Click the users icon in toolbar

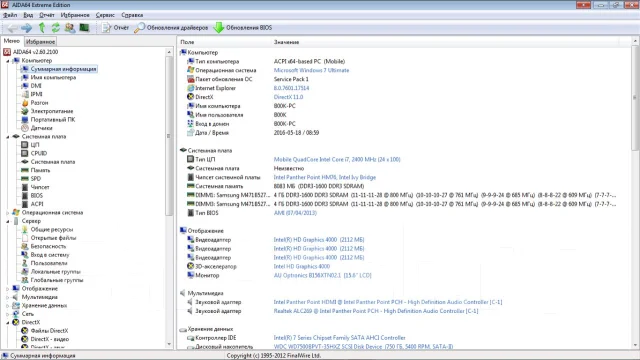tap(70, 28)
